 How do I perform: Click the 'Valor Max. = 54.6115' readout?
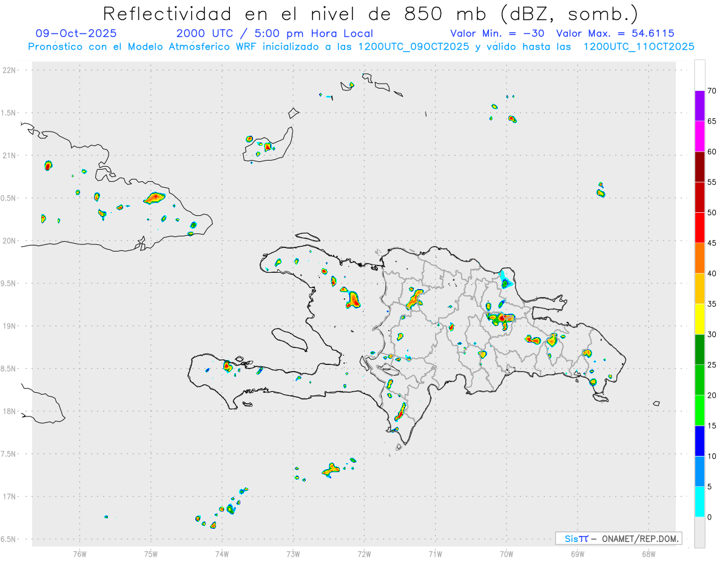pos(615,33)
